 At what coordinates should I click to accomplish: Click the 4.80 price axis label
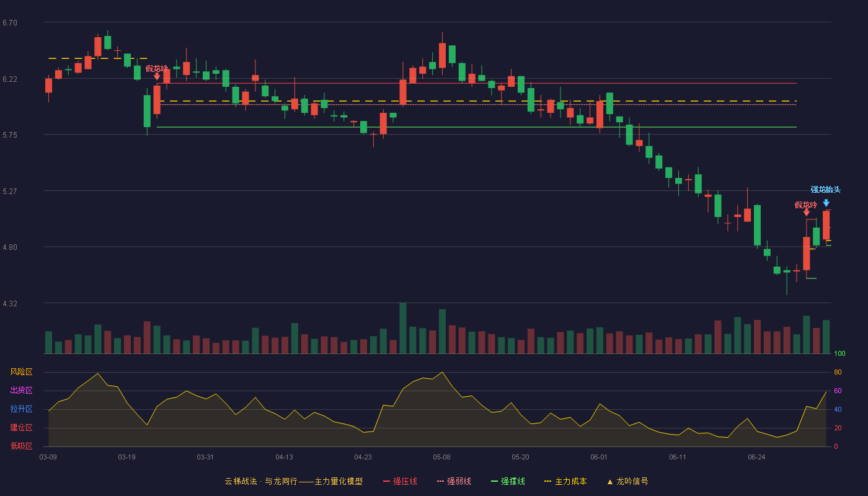click(10, 247)
